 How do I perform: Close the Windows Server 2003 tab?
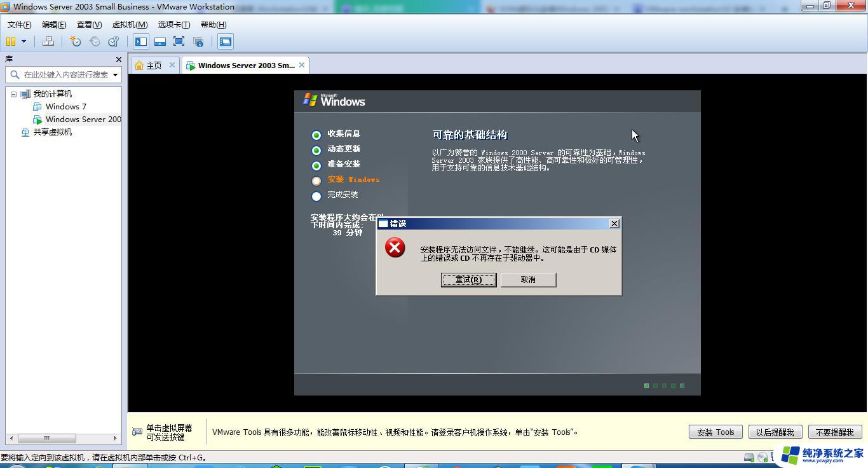302,65
